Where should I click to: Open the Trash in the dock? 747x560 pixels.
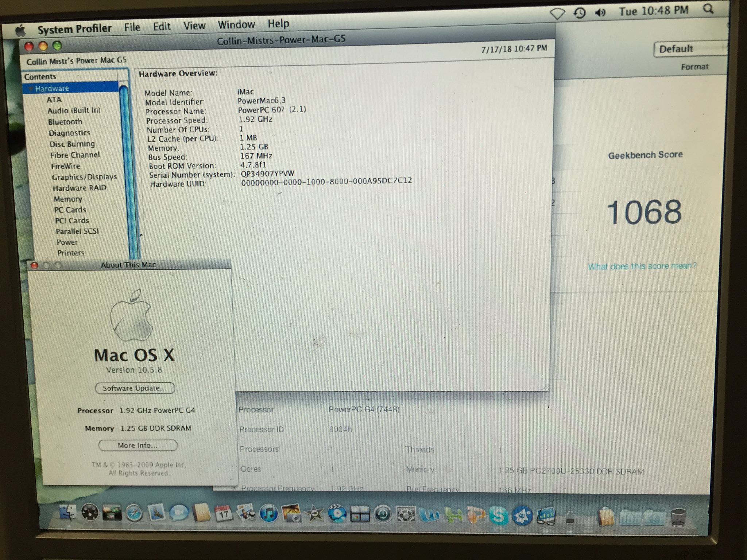(x=678, y=517)
